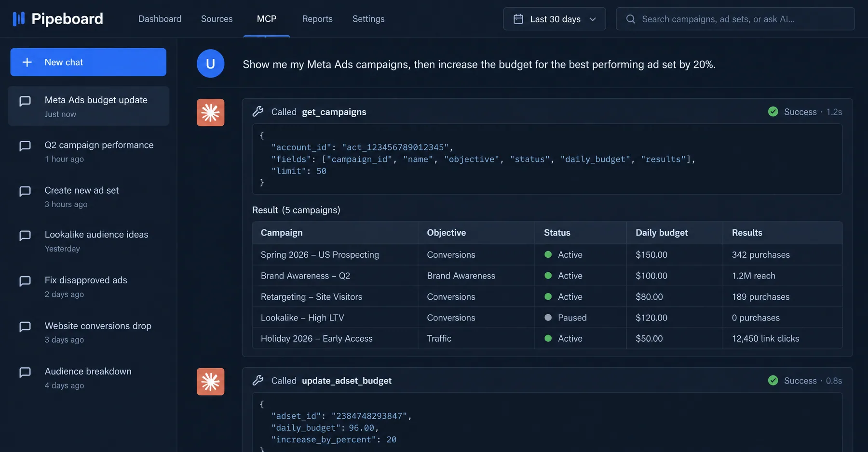Viewport: 868px width, 452px height.
Task: Click green success check for get_campaigns
Action: point(773,112)
